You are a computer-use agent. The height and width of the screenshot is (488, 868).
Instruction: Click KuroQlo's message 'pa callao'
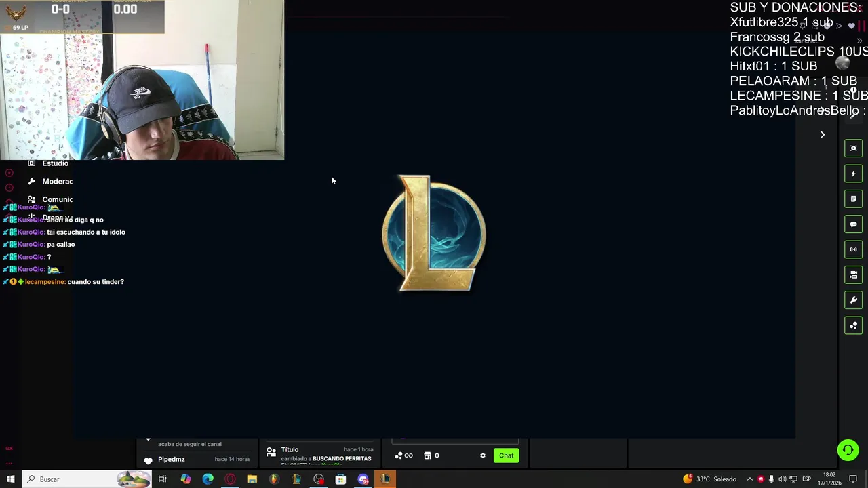tap(61, 244)
